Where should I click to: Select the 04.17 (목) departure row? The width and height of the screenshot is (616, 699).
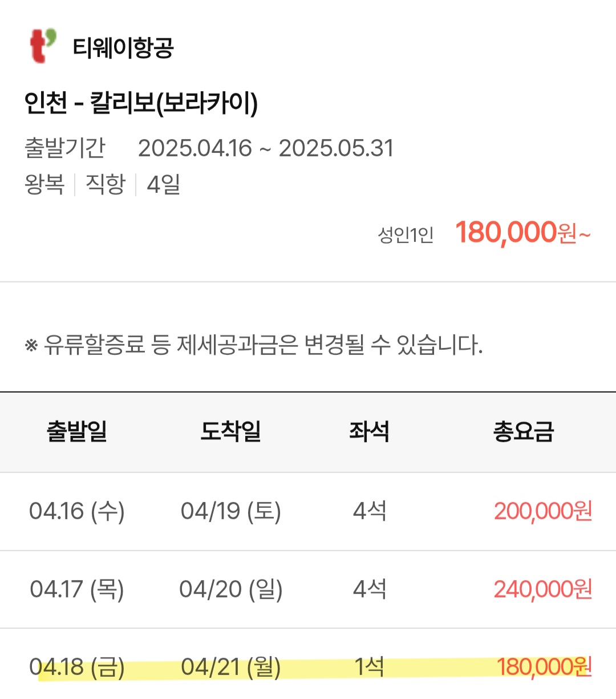[x=308, y=589]
